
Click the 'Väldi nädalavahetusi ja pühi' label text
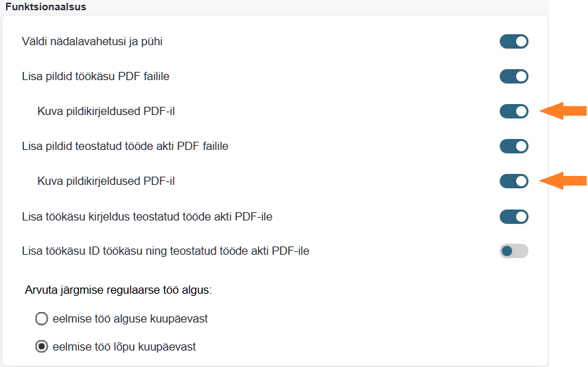[x=92, y=42]
